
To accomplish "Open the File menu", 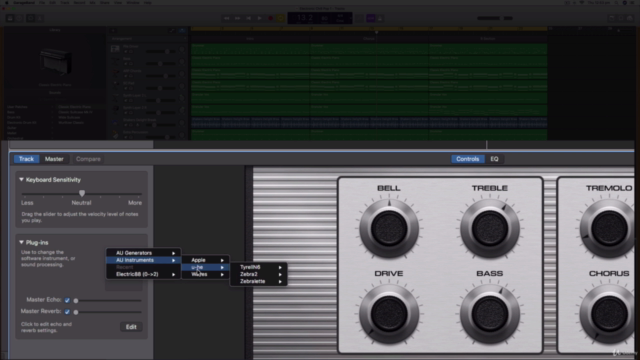I will (42, 2).
